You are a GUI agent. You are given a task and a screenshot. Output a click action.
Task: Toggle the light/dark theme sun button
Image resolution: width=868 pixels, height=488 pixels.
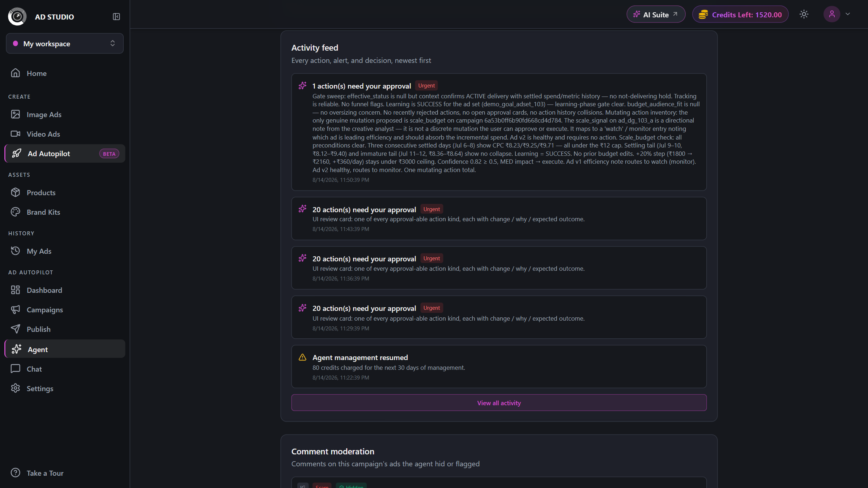[x=804, y=14]
